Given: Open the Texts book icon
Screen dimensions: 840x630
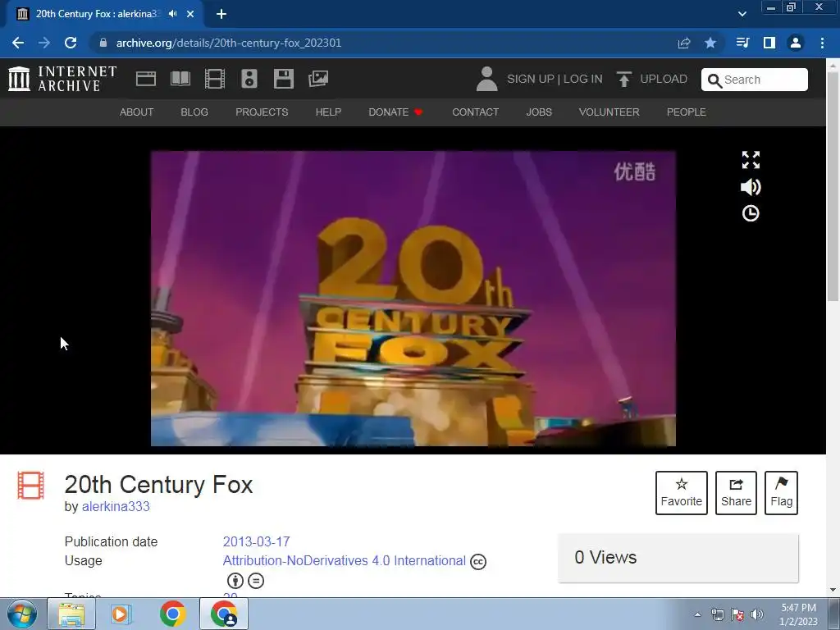Looking at the screenshot, I should tap(180, 79).
